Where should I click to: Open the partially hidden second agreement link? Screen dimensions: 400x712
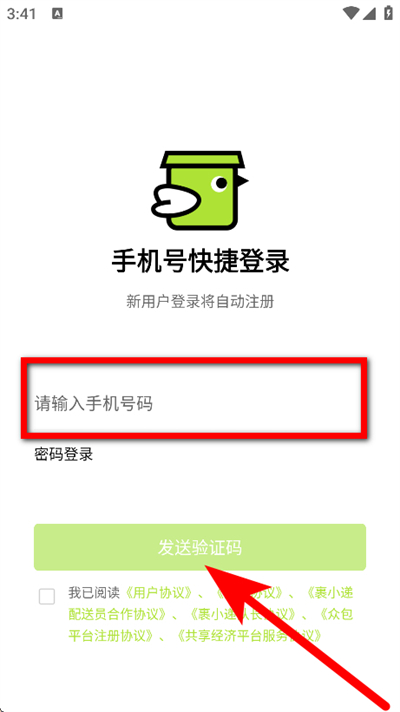[250, 593]
